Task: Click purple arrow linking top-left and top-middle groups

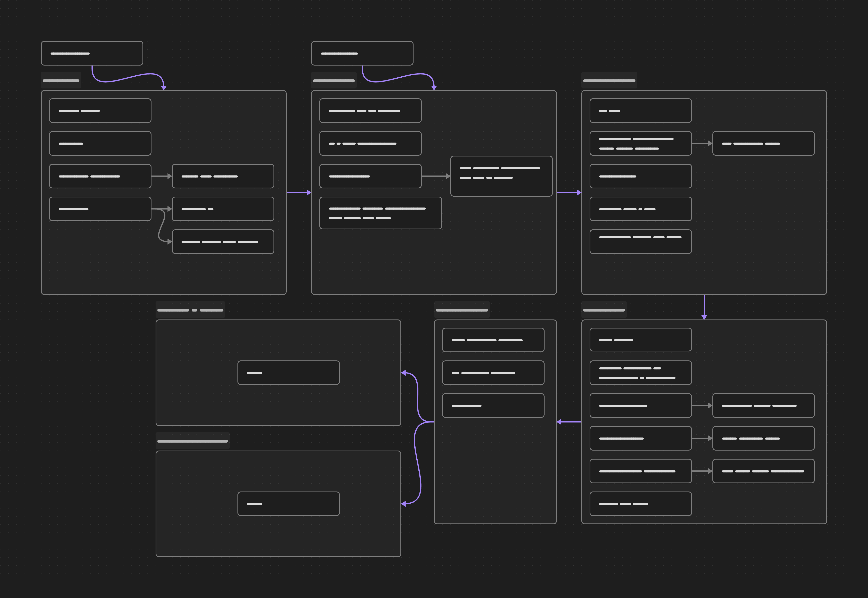Action: [298, 192]
